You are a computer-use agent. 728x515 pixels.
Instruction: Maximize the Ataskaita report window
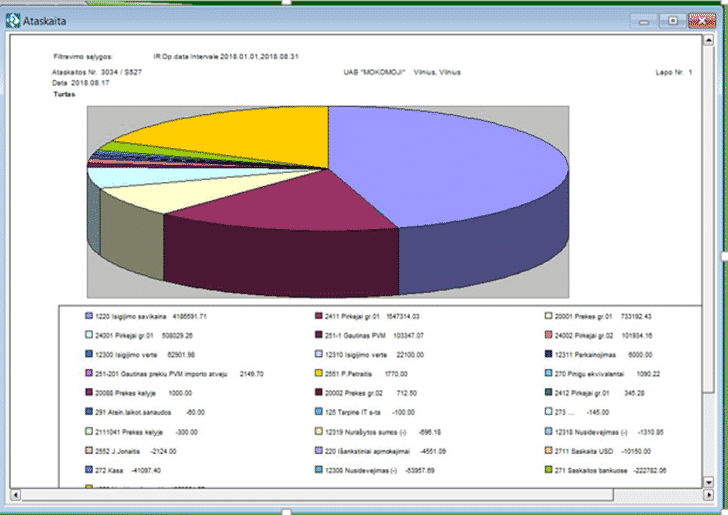coord(672,19)
